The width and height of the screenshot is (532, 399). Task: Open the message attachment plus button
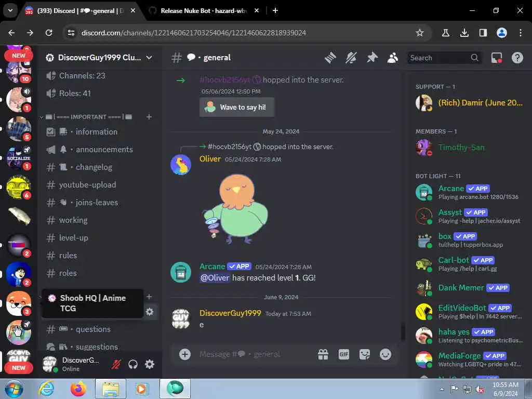[x=185, y=354]
